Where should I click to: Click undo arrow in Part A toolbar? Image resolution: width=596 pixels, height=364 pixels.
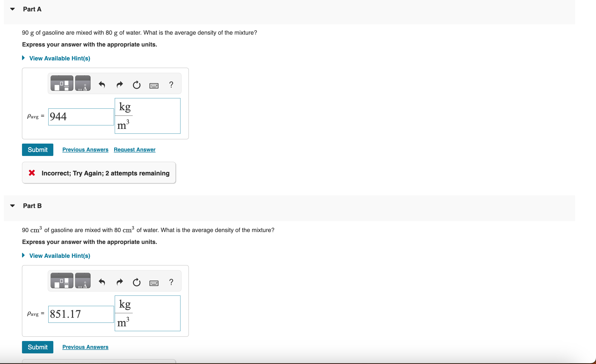pyautogui.click(x=102, y=84)
